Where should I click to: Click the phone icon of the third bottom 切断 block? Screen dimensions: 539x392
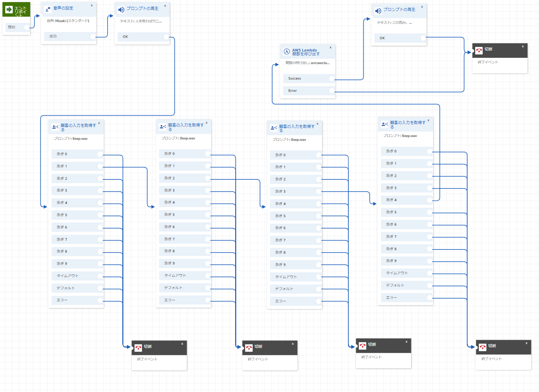click(363, 346)
